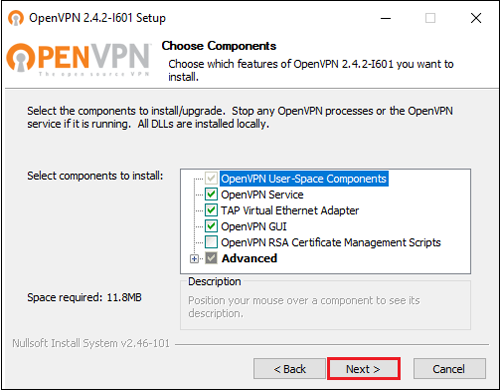500x390 pixels.
Task: Go to the next setup step
Action: click(x=364, y=369)
